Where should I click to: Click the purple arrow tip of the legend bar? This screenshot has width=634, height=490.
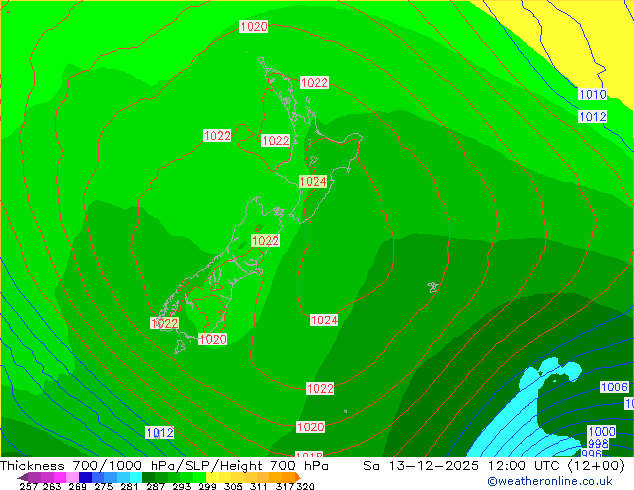(23, 477)
